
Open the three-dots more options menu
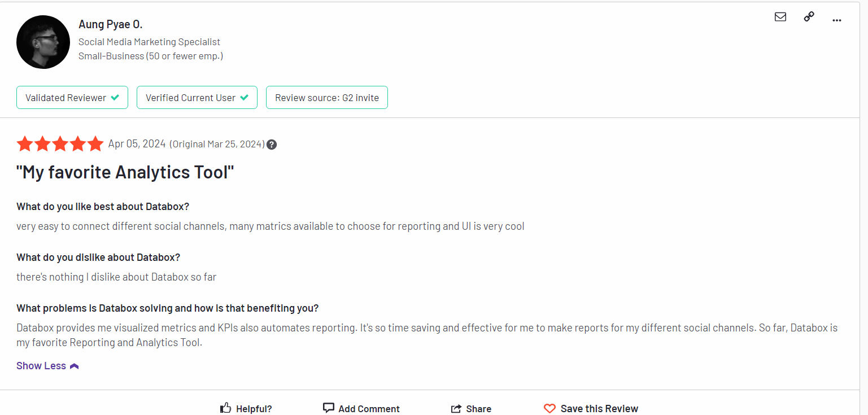point(837,20)
